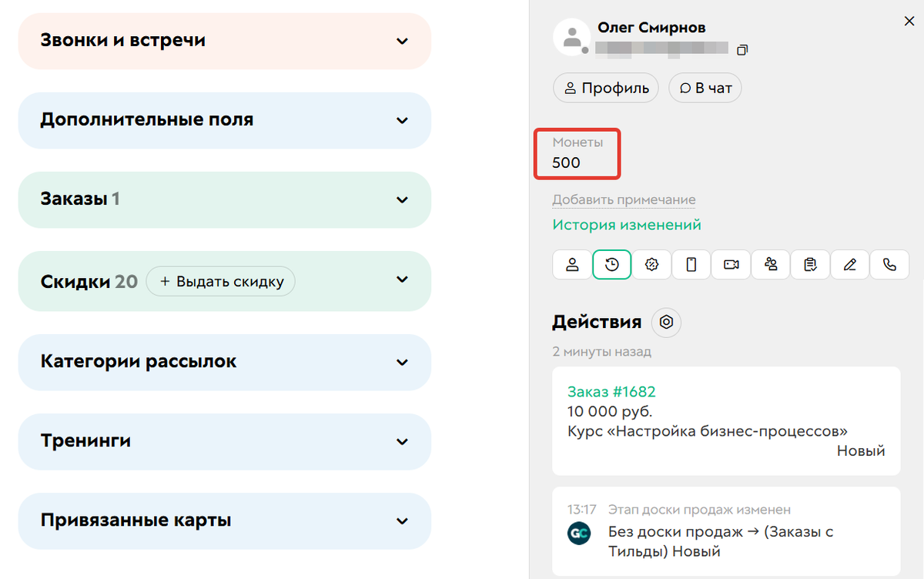
Task: Expand the Звонки и встречи section
Action: pos(401,42)
